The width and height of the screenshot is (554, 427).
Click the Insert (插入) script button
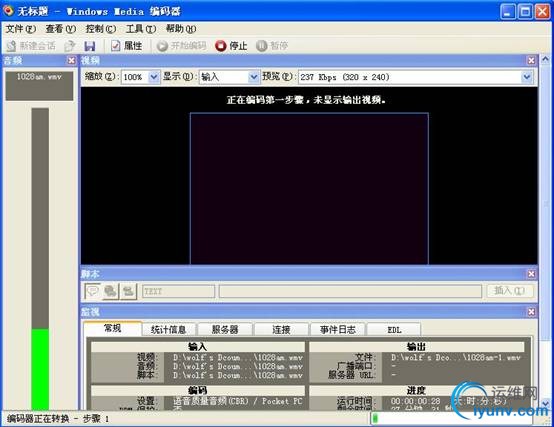509,291
